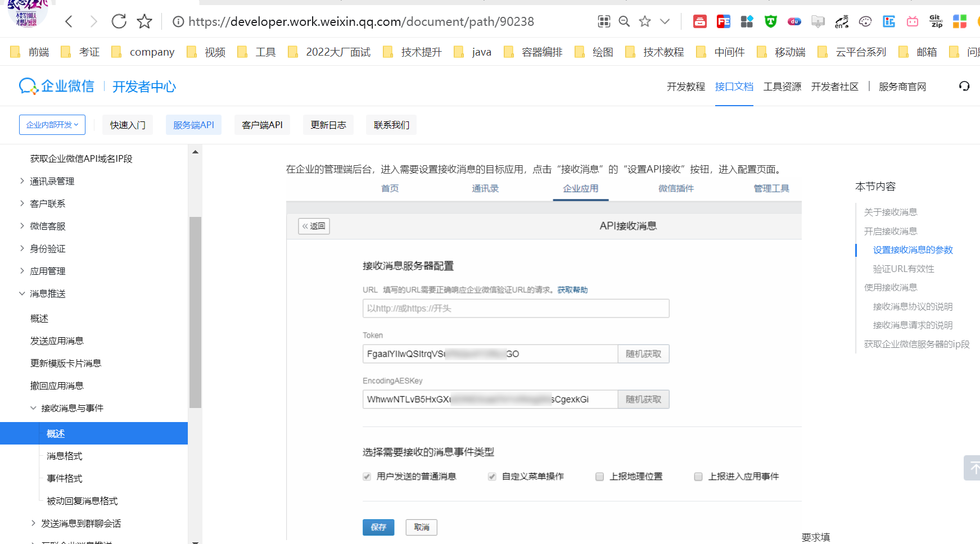Open the en translation extension icon
This screenshot has height=544, width=980.
tap(842, 22)
